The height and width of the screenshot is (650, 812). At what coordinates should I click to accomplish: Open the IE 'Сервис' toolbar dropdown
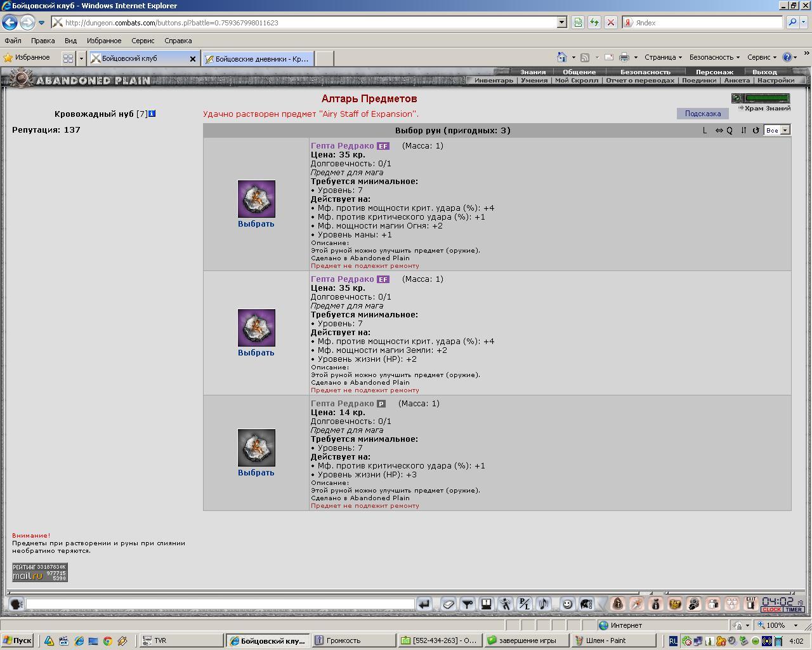[762, 57]
